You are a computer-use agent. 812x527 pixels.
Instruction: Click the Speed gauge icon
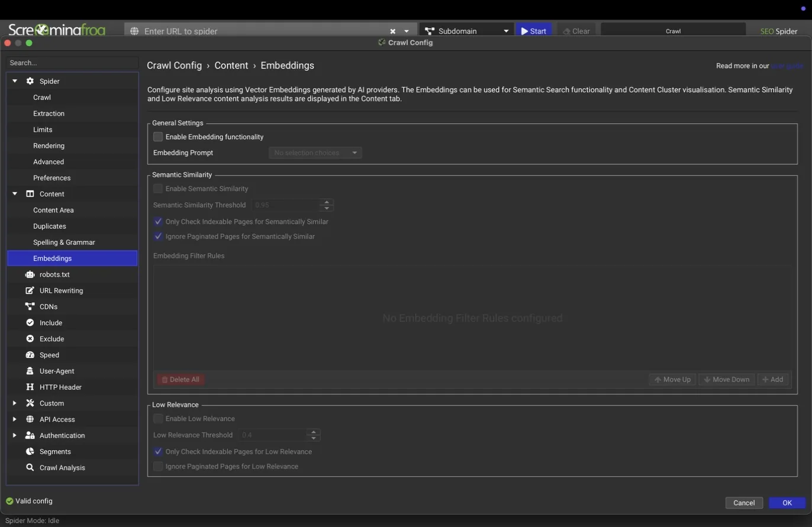click(30, 355)
